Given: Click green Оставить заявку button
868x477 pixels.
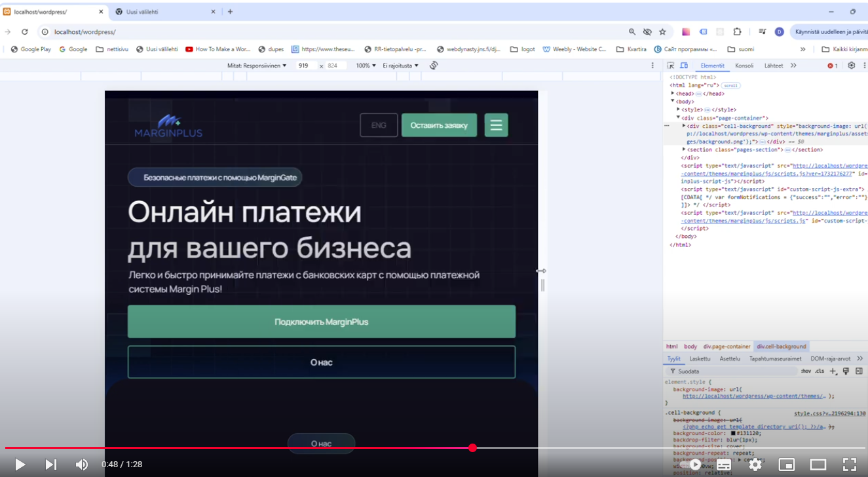Looking at the screenshot, I should click(x=439, y=125).
